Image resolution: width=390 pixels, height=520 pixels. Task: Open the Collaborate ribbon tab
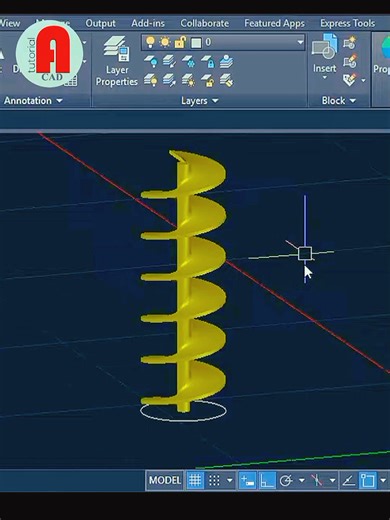coord(204,23)
